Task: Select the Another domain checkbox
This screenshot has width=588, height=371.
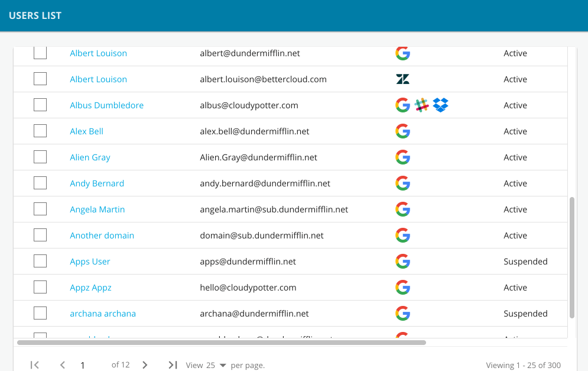Action: click(40, 235)
